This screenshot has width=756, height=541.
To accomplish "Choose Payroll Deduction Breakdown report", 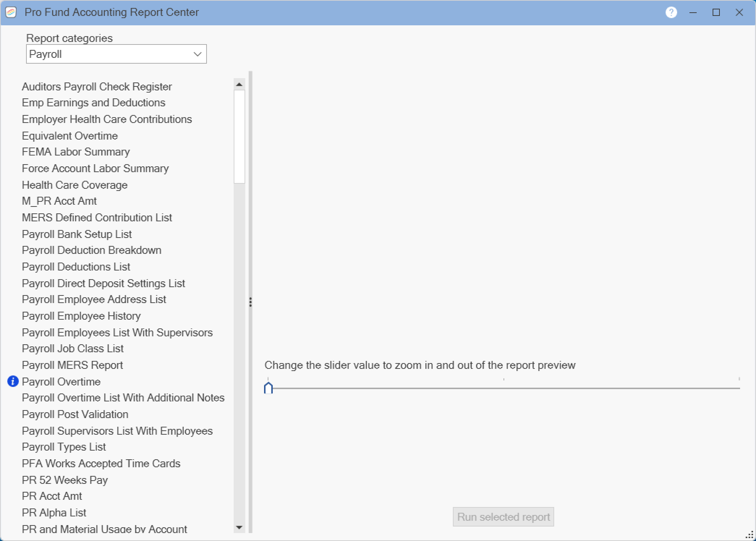I will coord(92,250).
